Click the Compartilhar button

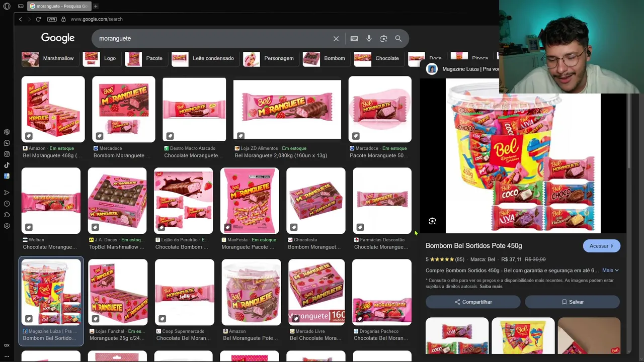pyautogui.click(x=473, y=302)
